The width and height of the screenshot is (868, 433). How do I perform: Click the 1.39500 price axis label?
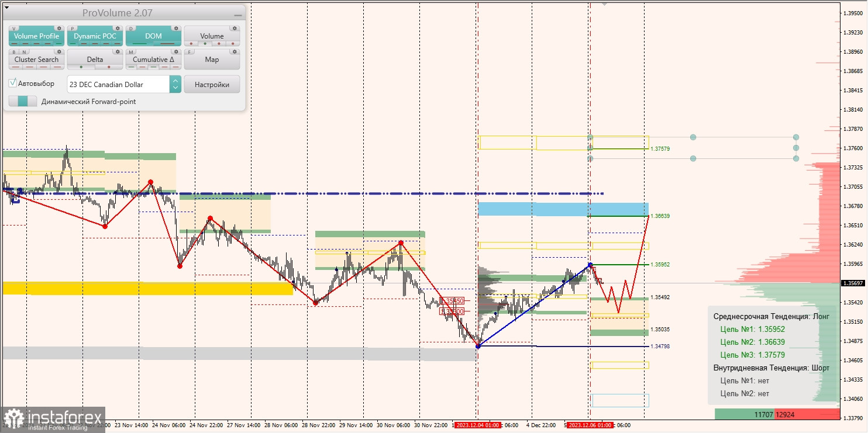pos(853,13)
